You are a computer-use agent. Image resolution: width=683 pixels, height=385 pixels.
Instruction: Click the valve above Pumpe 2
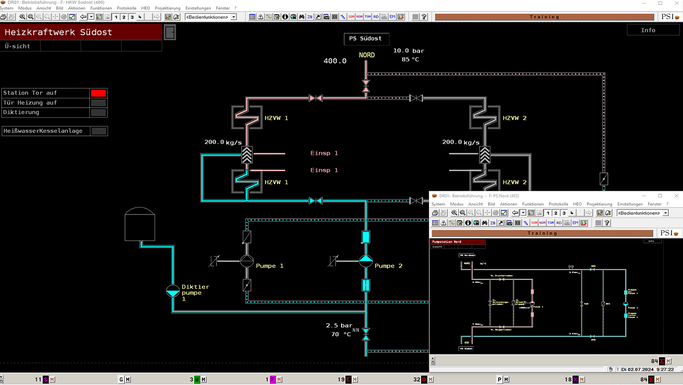366,237
